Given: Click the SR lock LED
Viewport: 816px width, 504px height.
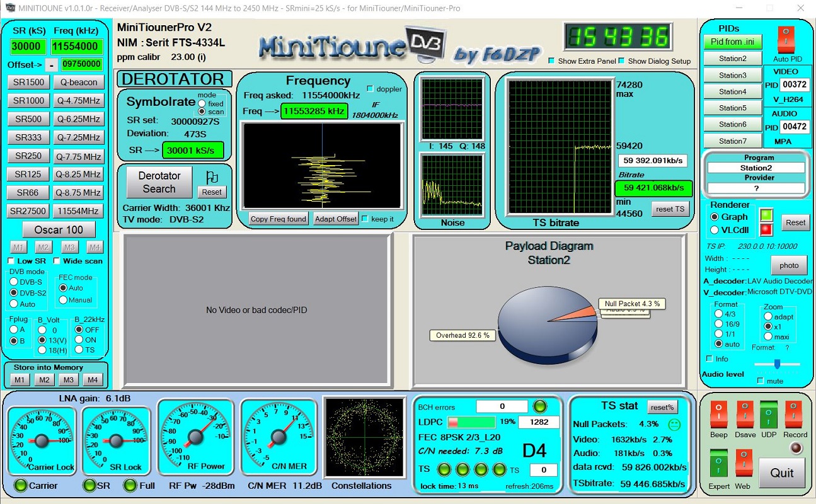Looking at the screenshot, I should coord(89,485).
